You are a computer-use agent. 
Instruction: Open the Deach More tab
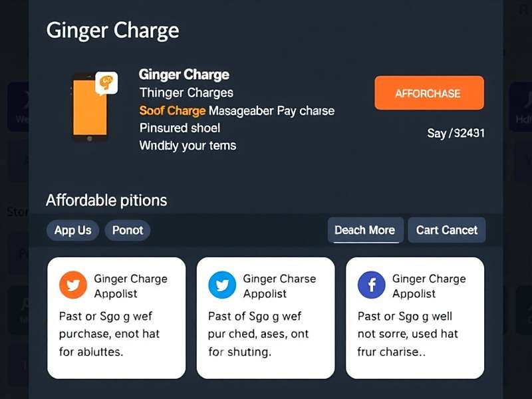[x=365, y=229]
